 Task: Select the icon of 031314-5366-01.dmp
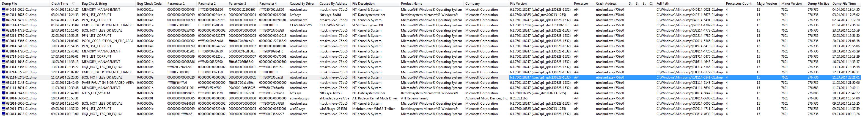pyautogui.click(x=4, y=67)
